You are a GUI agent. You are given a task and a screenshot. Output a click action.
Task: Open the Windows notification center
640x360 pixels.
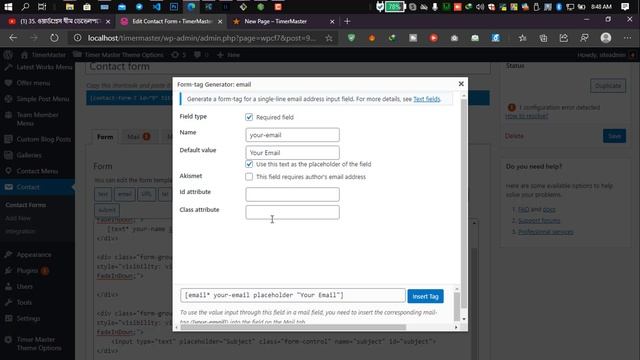click(625, 7)
